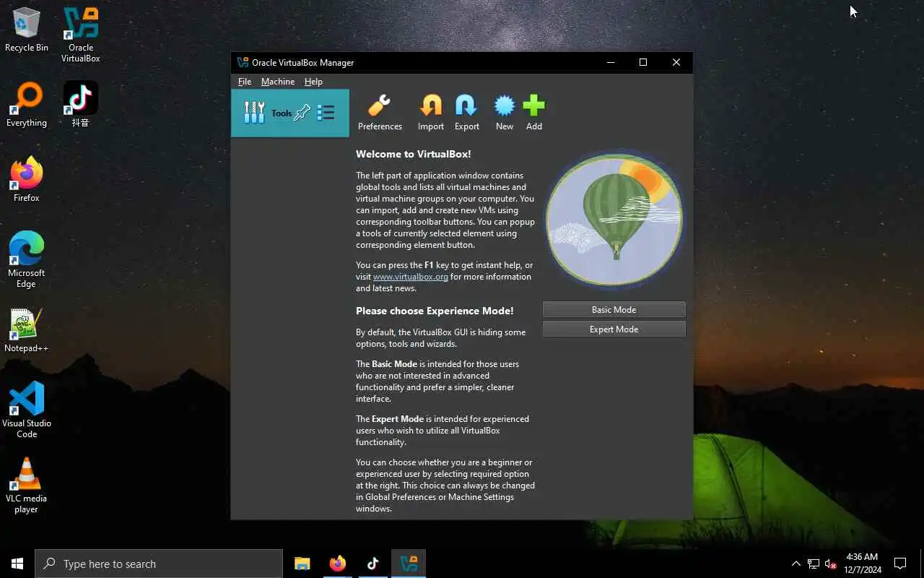Open the clock showing 4:36 AM

coord(862,564)
